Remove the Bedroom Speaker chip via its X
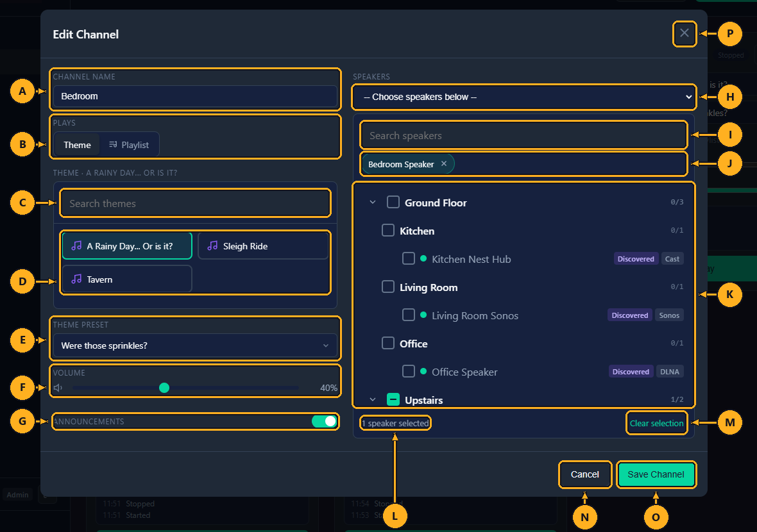 (444, 163)
